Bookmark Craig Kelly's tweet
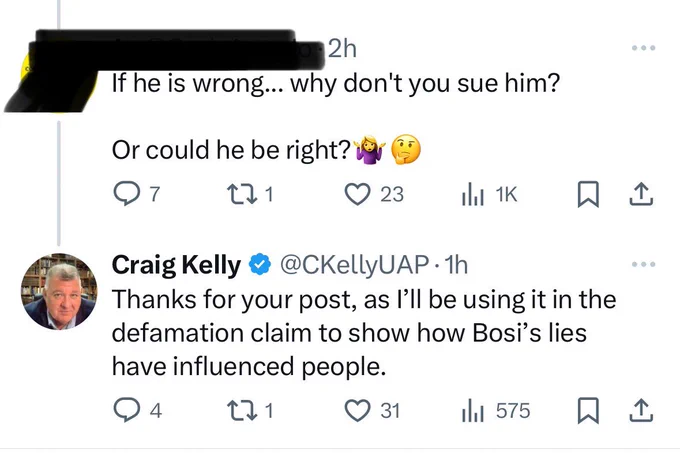This screenshot has height=453, width=680. click(588, 410)
